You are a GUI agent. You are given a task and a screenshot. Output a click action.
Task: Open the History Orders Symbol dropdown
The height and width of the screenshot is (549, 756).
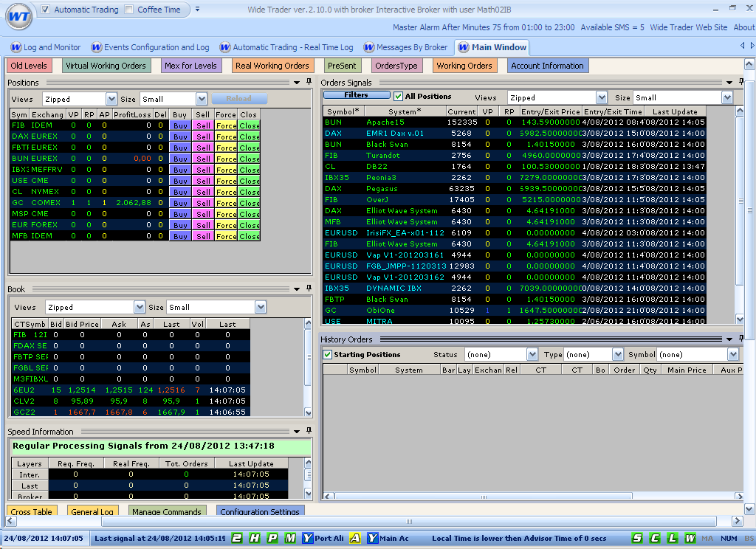point(733,354)
